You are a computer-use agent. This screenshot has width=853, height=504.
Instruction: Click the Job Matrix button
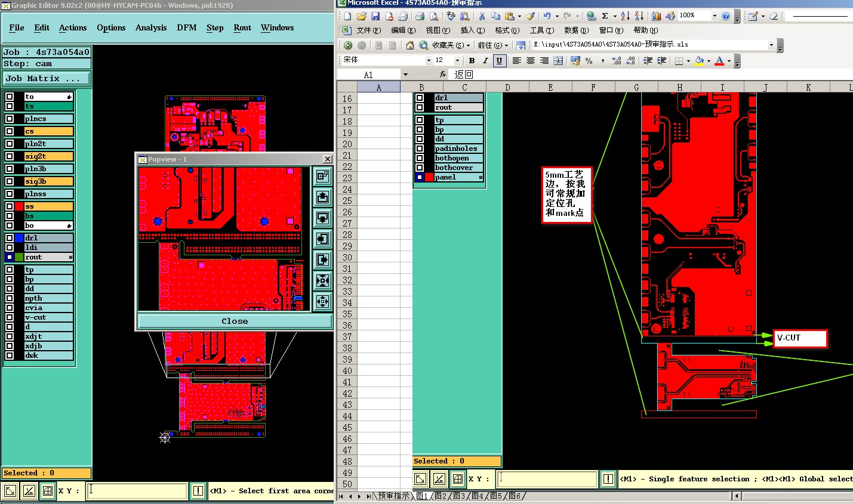pyautogui.click(x=46, y=78)
